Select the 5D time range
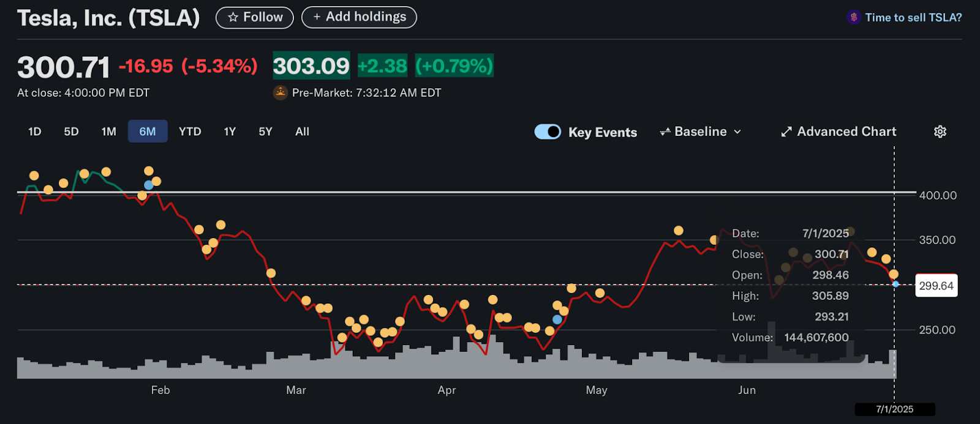 [x=72, y=132]
